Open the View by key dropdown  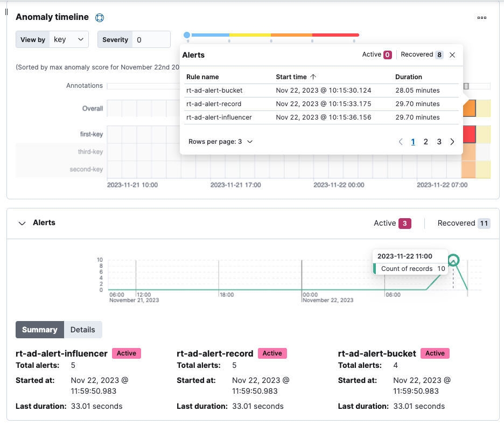coord(69,39)
